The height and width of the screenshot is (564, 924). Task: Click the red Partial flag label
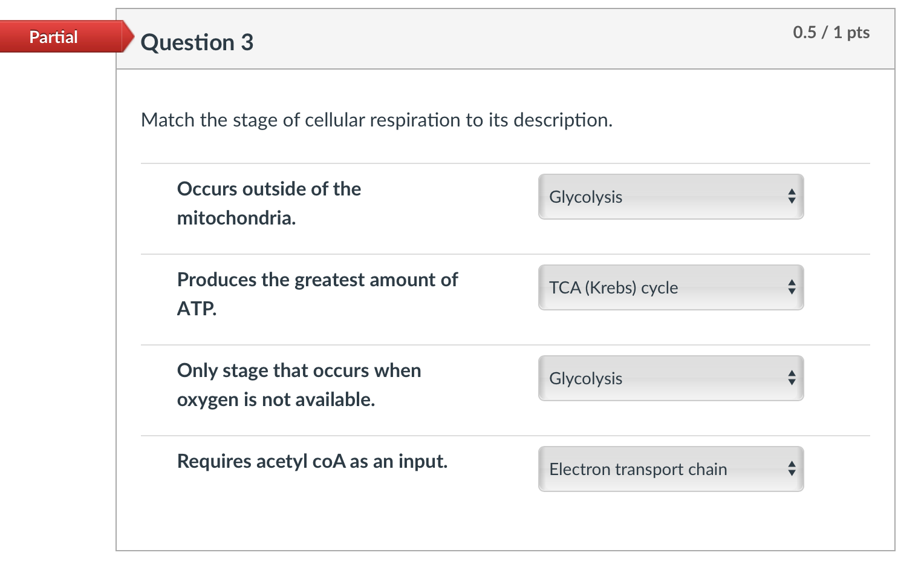pos(54,37)
